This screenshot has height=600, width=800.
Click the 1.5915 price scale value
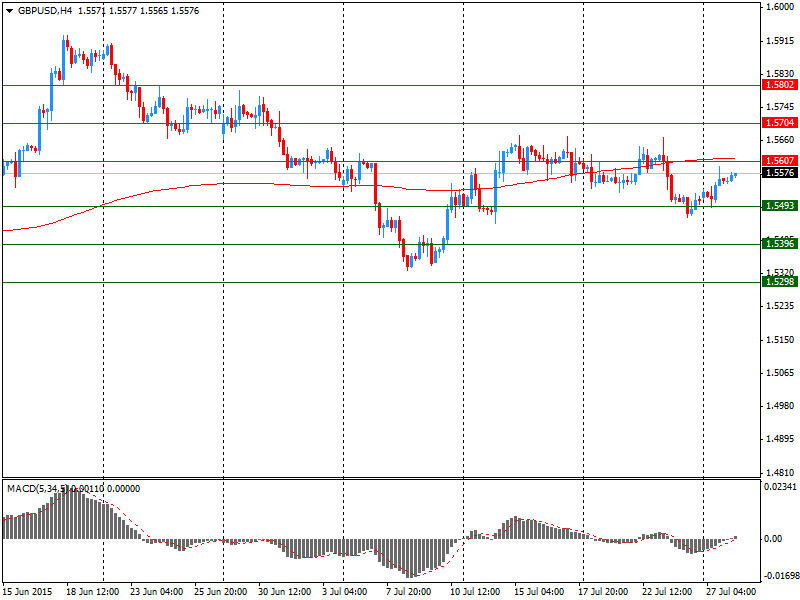780,41
